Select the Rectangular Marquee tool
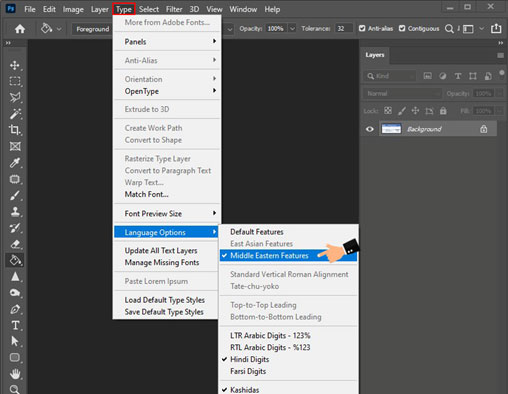 pyautogui.click(x=15, y=81)
